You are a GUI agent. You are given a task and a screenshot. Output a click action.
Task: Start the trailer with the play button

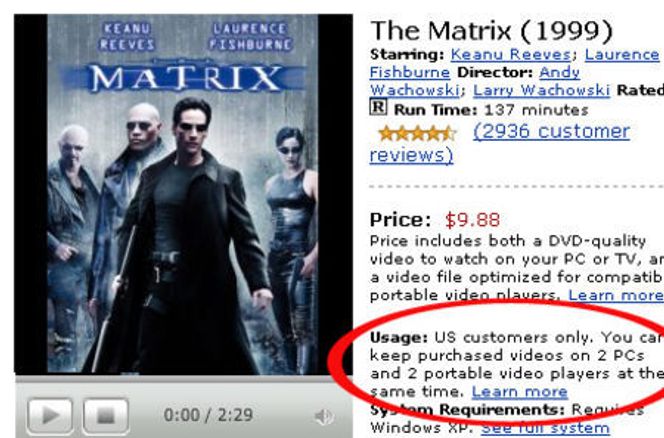[50, 415]
